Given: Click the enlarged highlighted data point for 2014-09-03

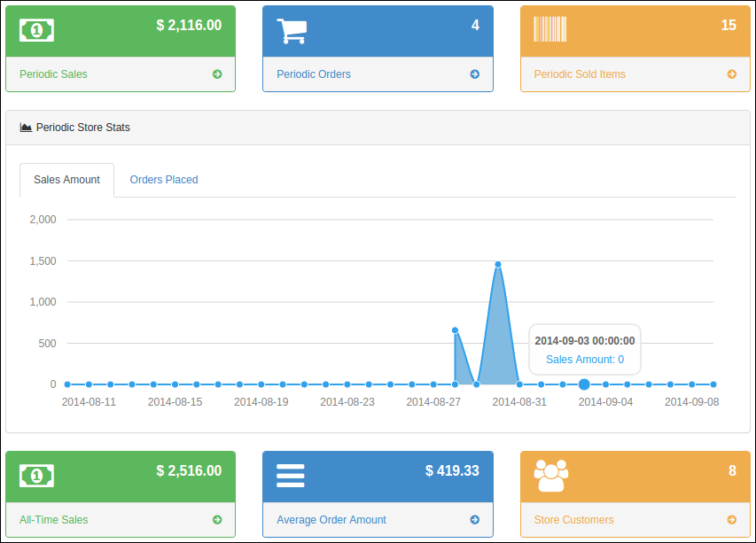Looking at the screenshot, I should coord(584,384).
